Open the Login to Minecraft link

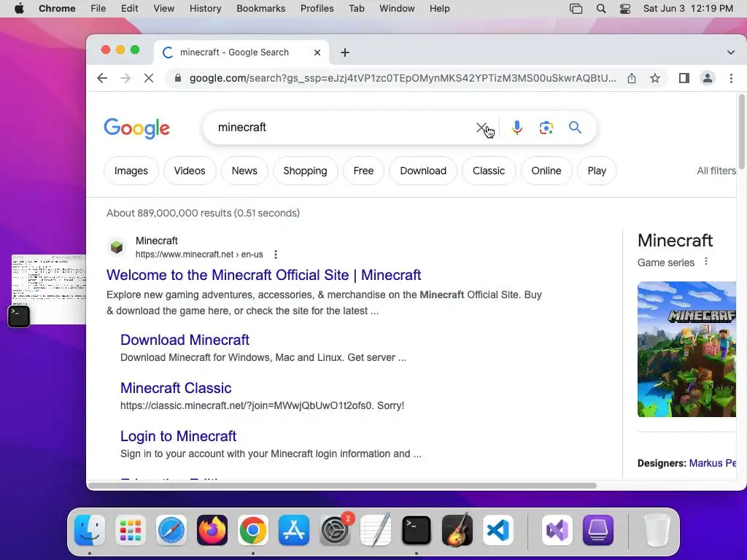(x=178, y=436)
